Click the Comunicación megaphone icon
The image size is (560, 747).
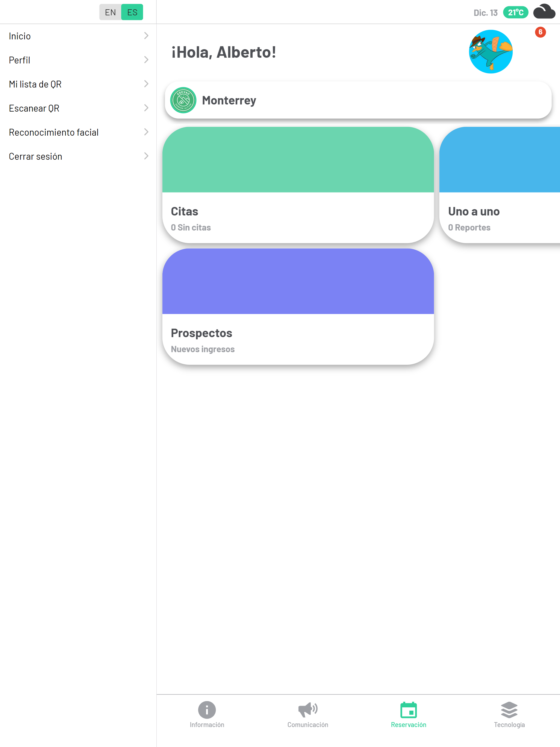point(308,710)
